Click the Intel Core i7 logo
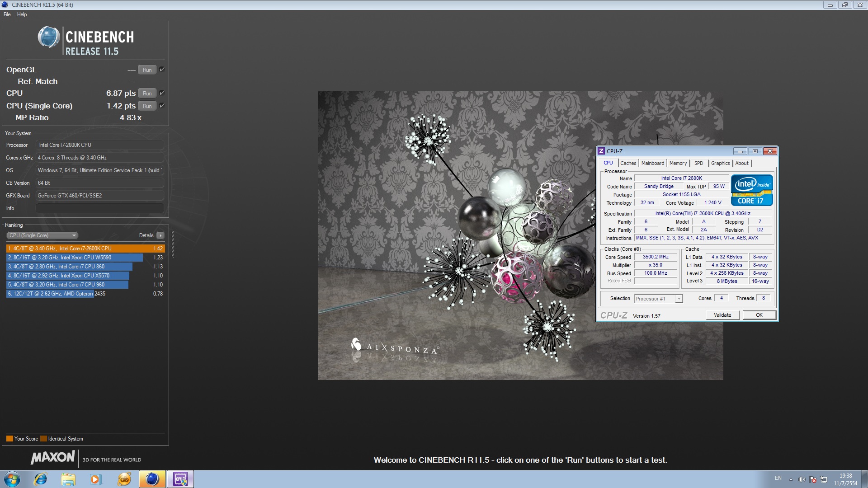Viewport: 868px width, 488px height. [752, 190]
